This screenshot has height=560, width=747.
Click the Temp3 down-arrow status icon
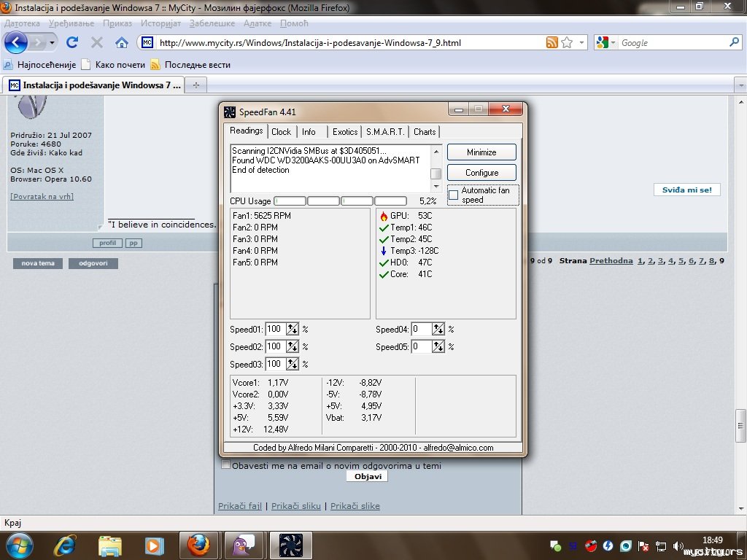(x=384, y=251)
